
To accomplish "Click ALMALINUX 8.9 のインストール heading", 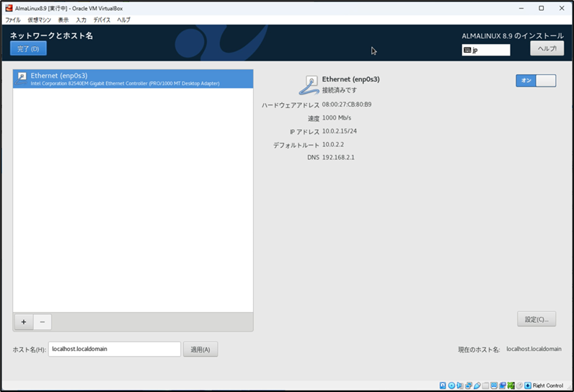I will [513, 36].
